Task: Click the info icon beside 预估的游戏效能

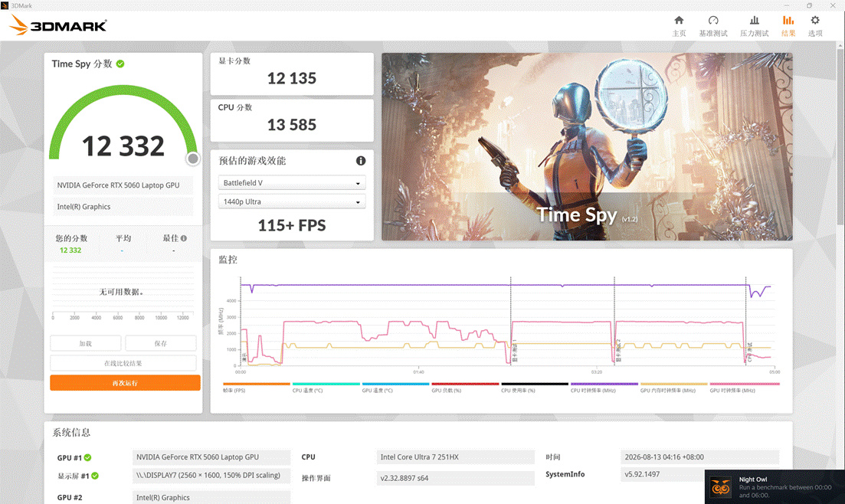Action: [x=361, y=161]
